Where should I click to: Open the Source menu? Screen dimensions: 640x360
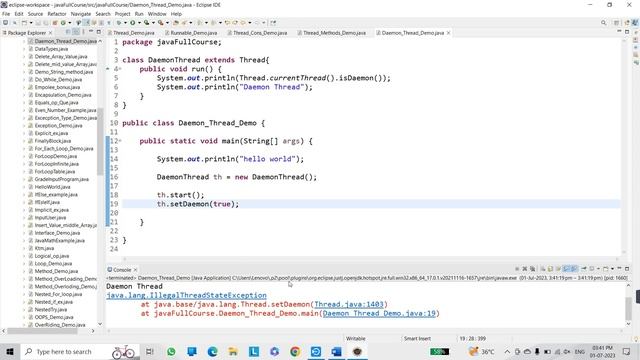pyautogui.click(x=35, y=14)
